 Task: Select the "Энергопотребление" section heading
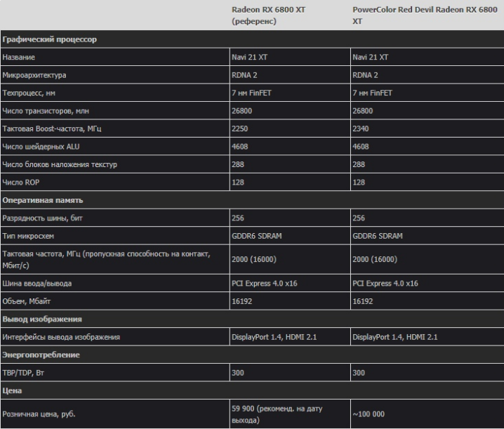click(41, 355)
